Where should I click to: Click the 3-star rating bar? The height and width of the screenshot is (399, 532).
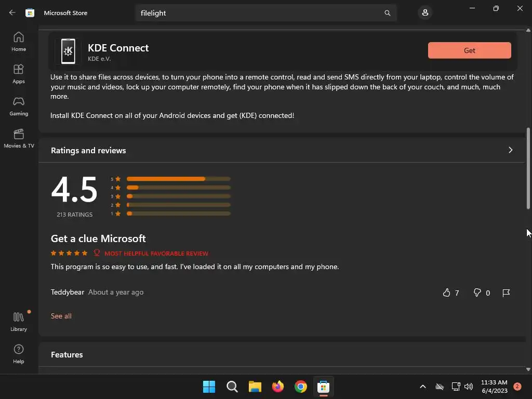(x=179, y=196)
